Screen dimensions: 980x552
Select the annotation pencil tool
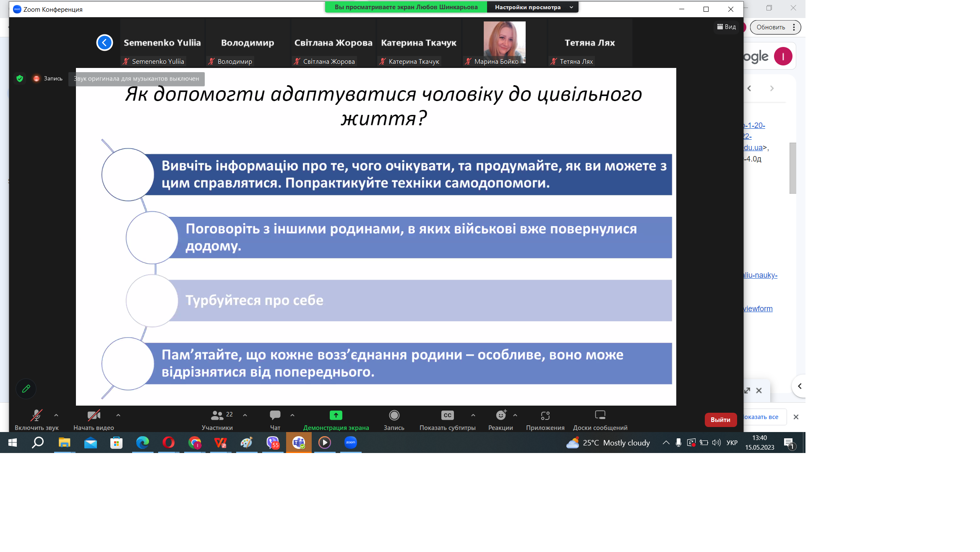pos(26,388)
